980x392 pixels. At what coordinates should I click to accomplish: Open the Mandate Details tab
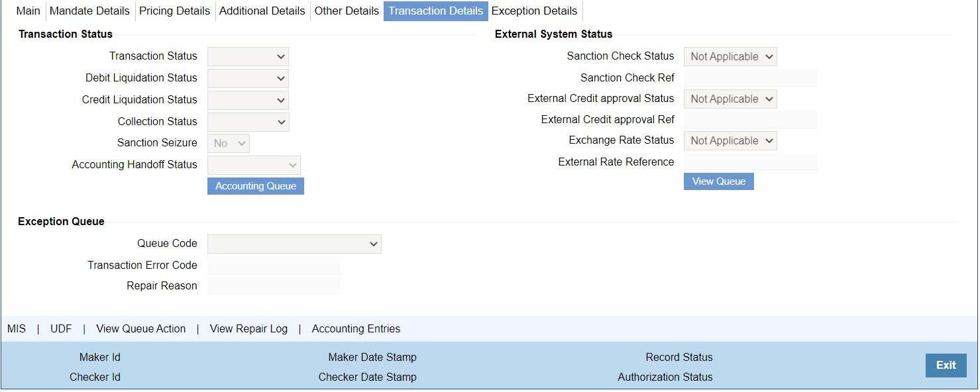89,11
